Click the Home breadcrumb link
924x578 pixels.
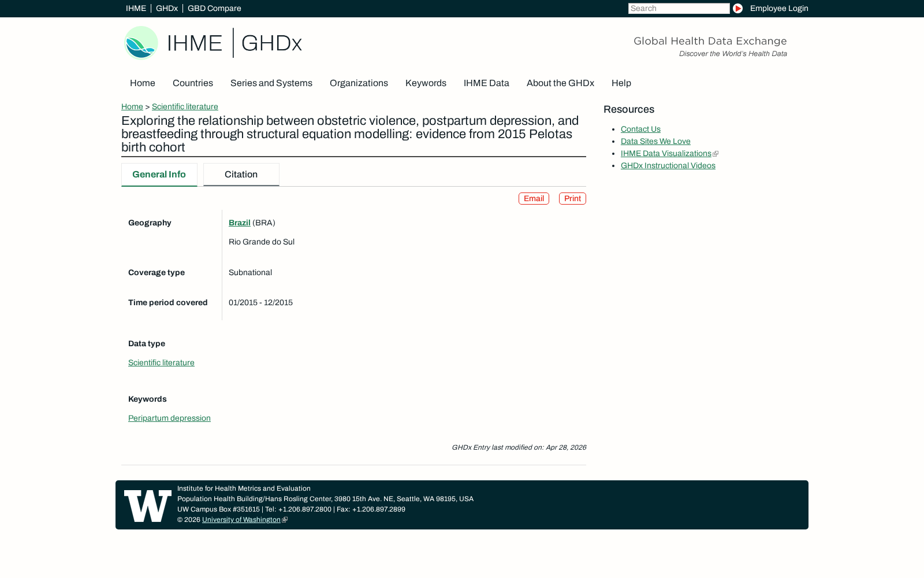click(132, 107)
